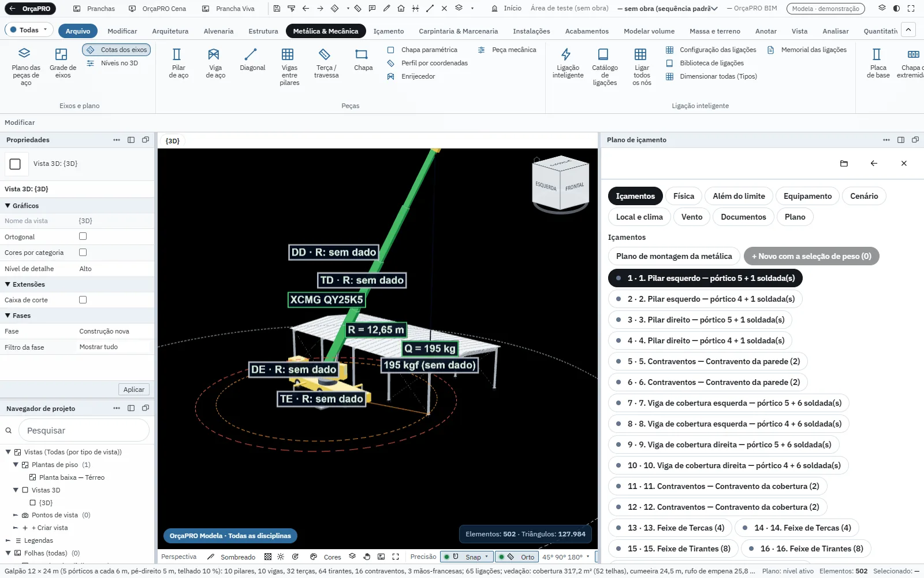Viewport: 924px width, 578px height.
Task: Collapse the Extensões section
Action: [8, 284]
